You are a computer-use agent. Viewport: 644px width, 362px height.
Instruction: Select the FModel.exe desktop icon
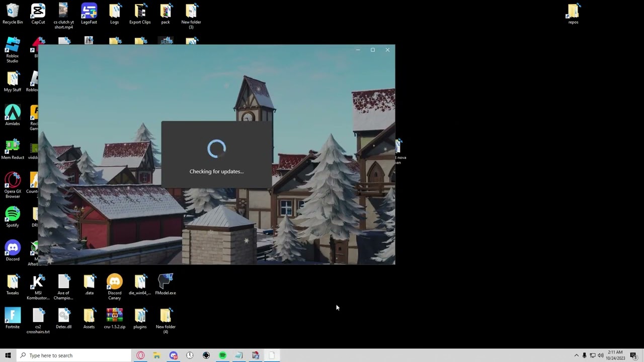coord(166,285)
